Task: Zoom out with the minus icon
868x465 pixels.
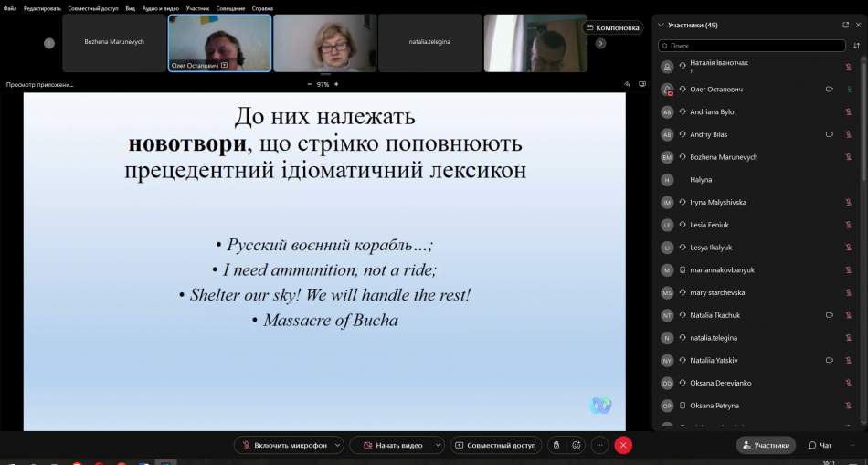Action: click(309, 84)
